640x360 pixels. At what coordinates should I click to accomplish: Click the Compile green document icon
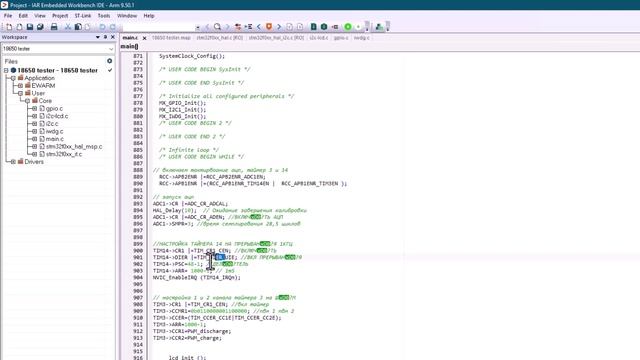(x=313, y=27)
